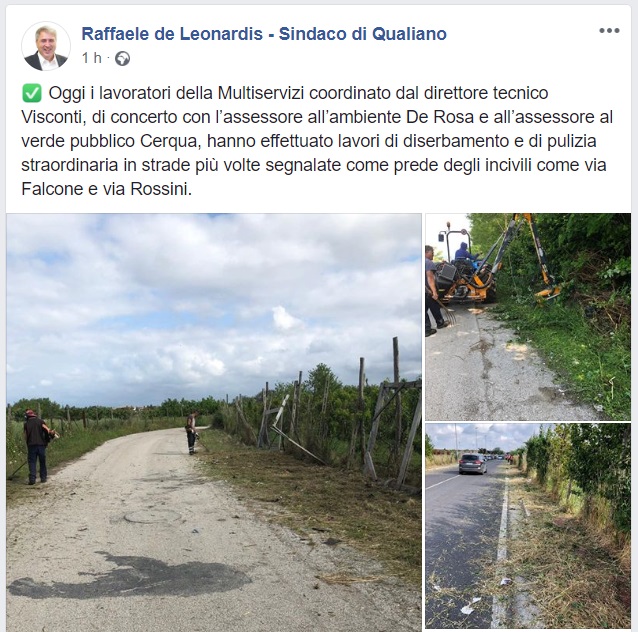This screenshot has width=638, height=632.
Task: Click the gray car in the bottom photo
Action: coord(472,464)
